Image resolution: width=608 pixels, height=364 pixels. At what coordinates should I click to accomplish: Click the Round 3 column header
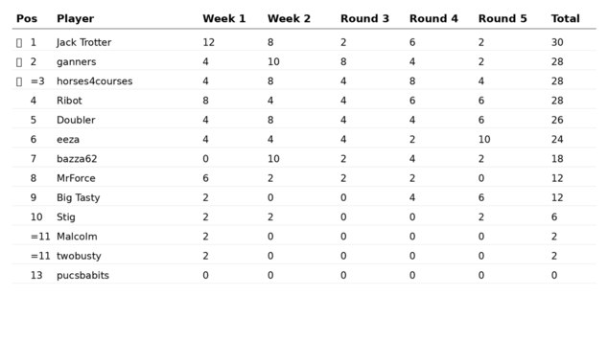coord(364,18)
